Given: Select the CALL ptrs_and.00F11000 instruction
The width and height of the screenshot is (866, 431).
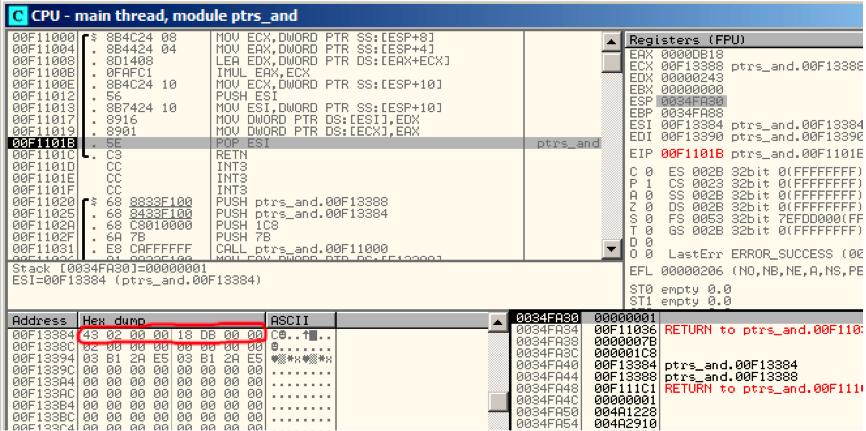Looking at the screenshot, I should [305, 248].
